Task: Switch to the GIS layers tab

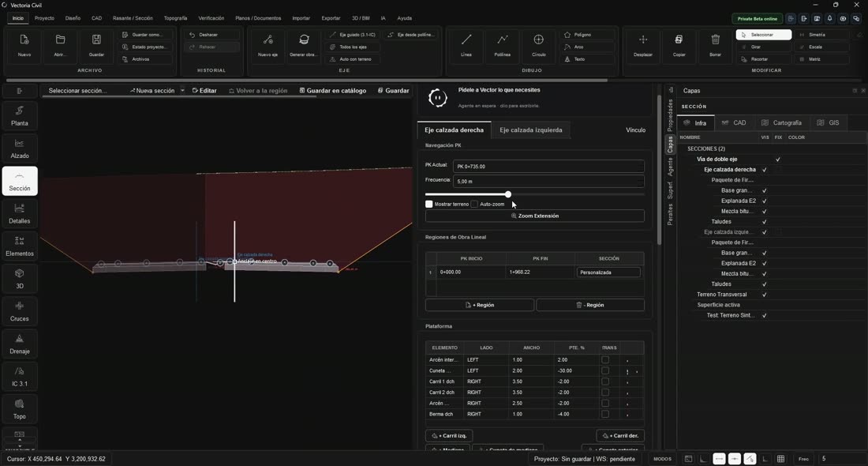Action: (x=828, y=122)
